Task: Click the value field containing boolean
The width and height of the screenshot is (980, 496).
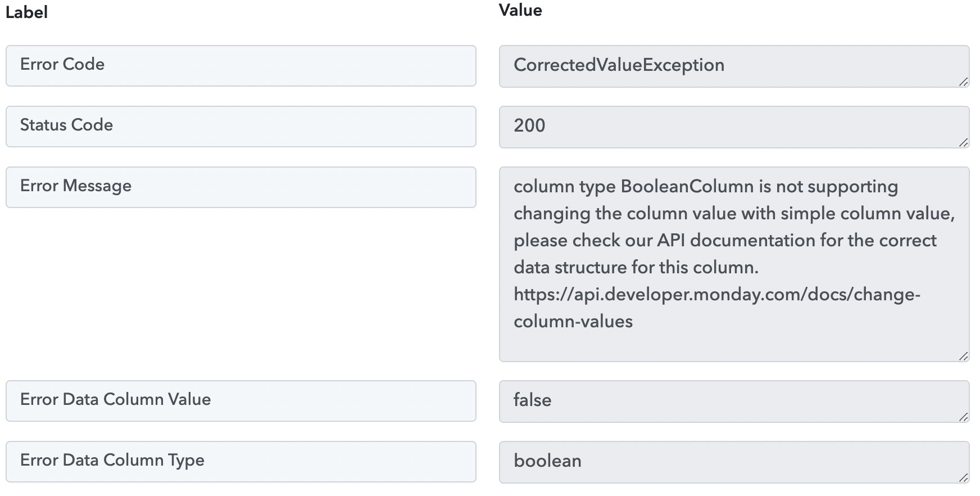Action: [734, 462]
